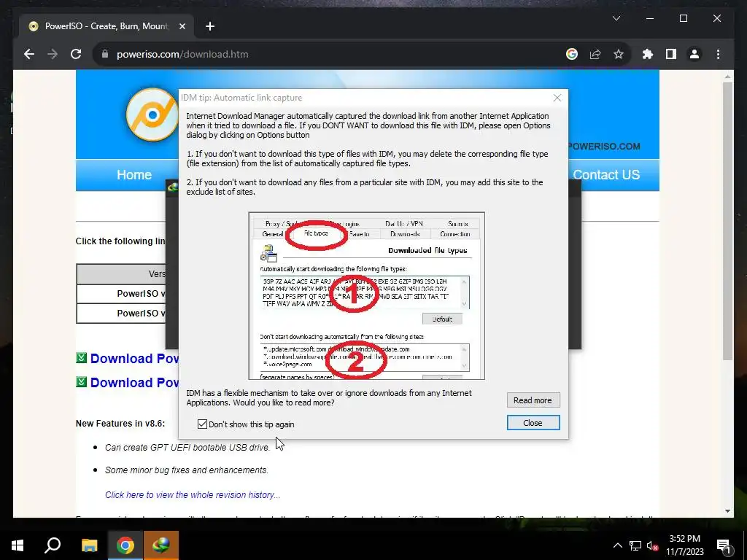Click 'New Features in v8.6:' heading
The height and width of the screenshot is (560, 747).
tap(120, 424)
